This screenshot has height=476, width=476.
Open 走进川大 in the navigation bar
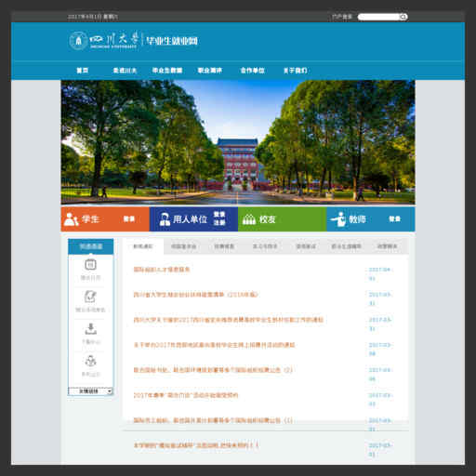[125, 71]
